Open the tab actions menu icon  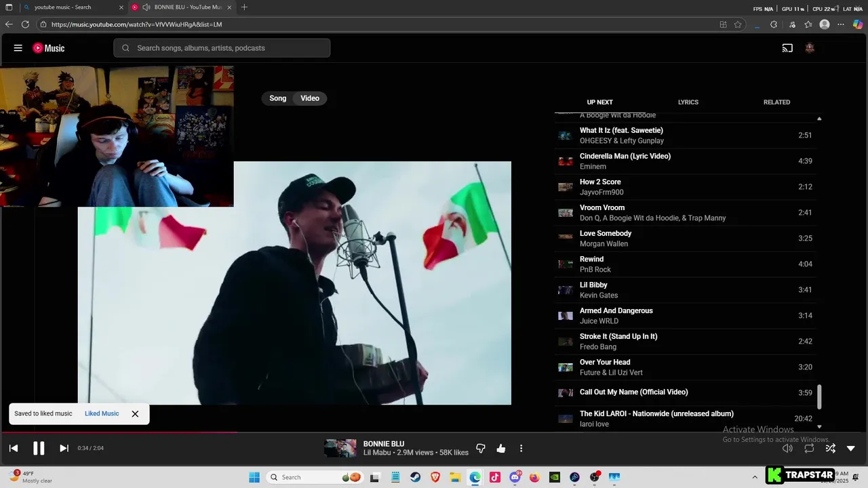tap(9, 7)
